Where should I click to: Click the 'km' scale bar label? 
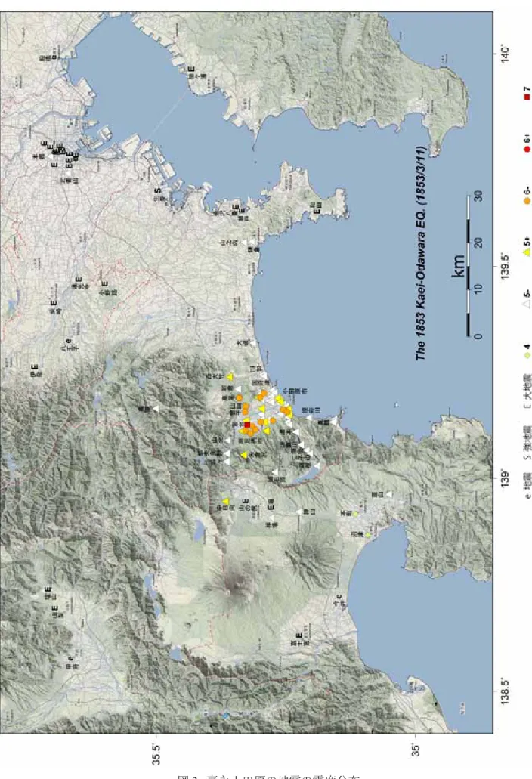[x=459, y=266]
